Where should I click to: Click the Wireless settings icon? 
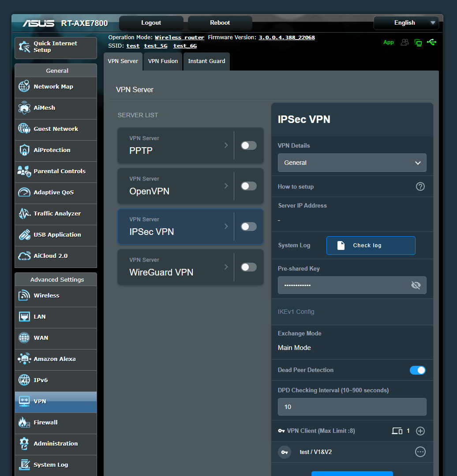pos(24,295)
